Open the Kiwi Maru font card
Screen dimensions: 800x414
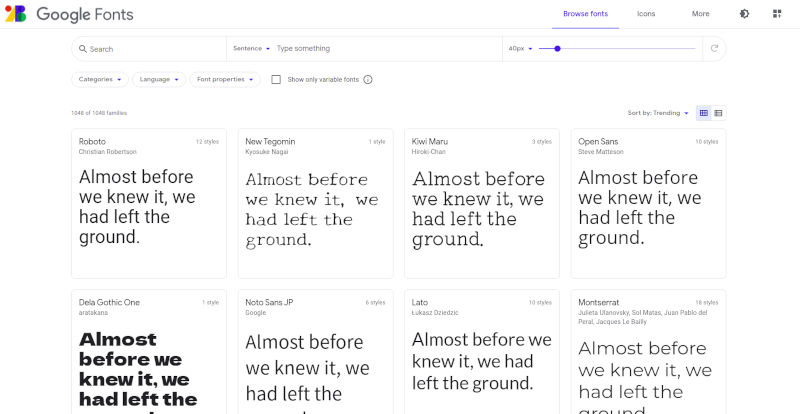click(x=482, y=203)
